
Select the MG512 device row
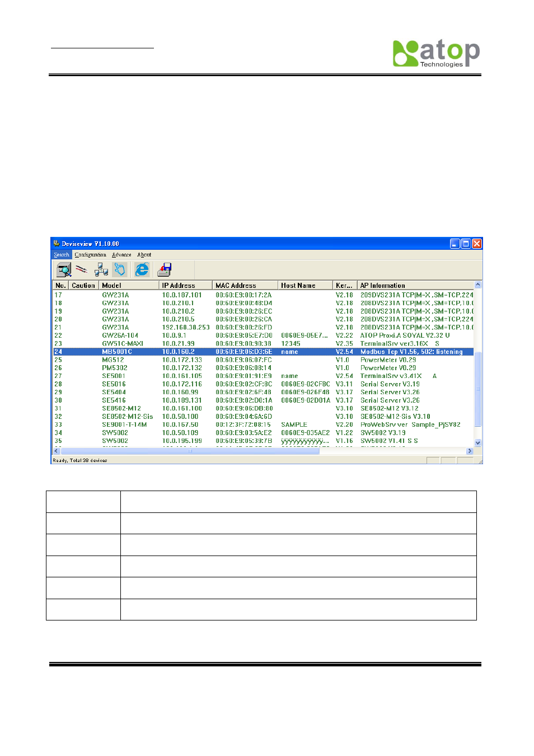pyautogui.click(x=263, y=360)
